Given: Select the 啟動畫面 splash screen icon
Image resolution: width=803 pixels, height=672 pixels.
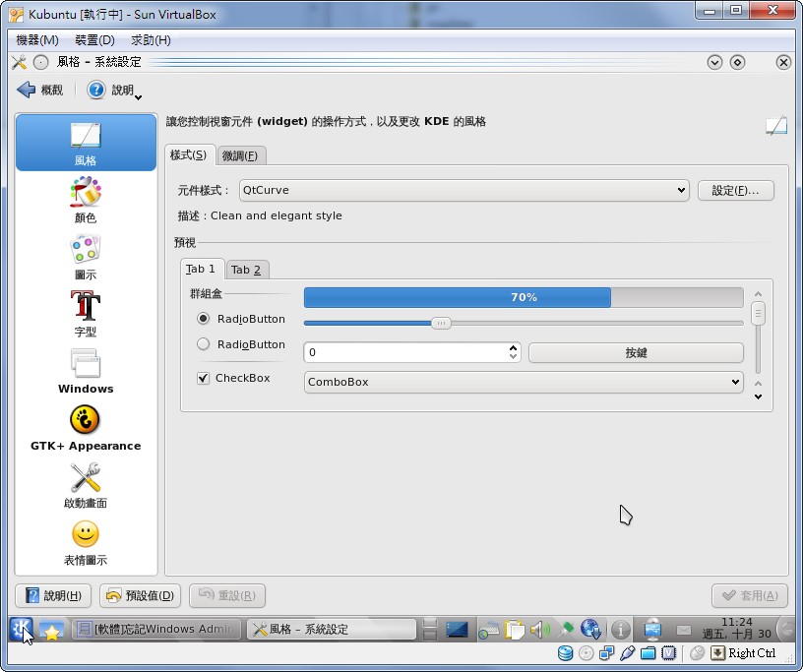Looking at the screenshot, I should (85, 484).
